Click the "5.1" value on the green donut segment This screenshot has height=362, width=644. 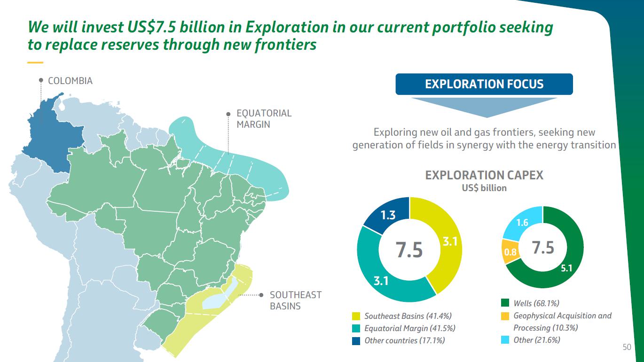pyautogui.click(x=566, y=268)
